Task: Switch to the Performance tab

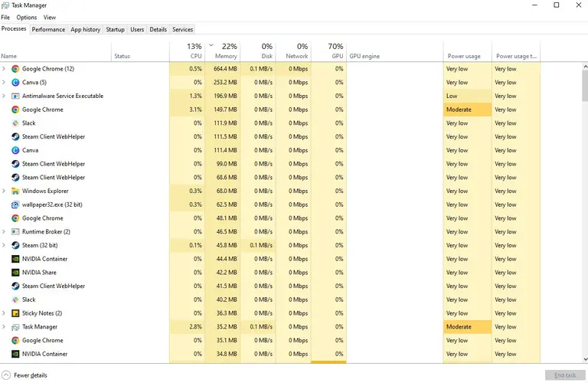Action: [48, 30]
